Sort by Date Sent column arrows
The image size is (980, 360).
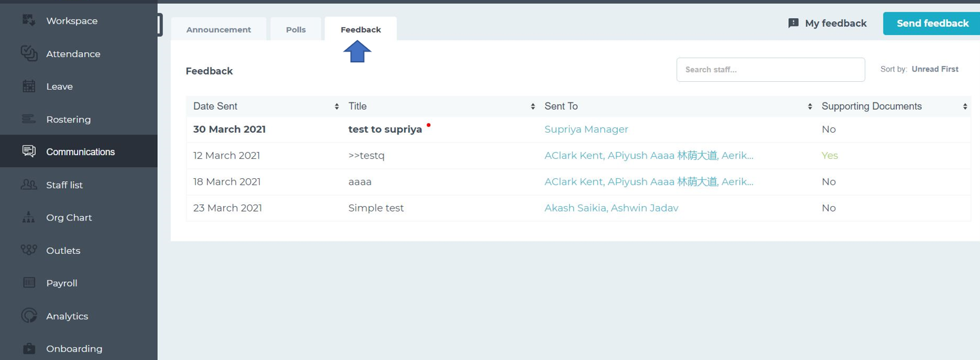click(337, 106)
